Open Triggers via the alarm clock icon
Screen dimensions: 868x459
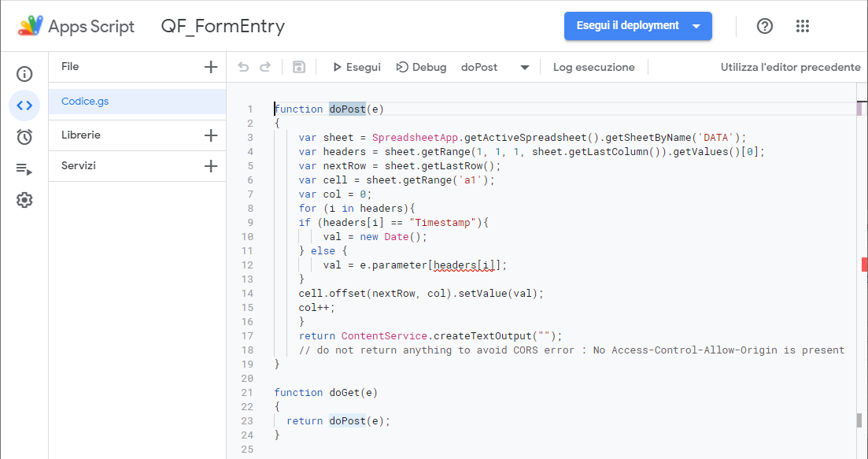(24, 137)
